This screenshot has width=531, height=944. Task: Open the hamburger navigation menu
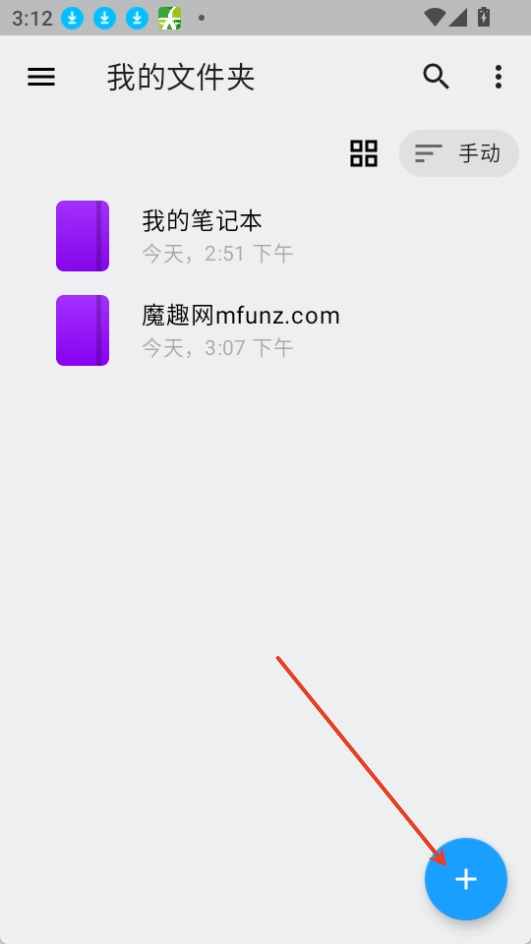pyautogui.click(x=41, y=77)
